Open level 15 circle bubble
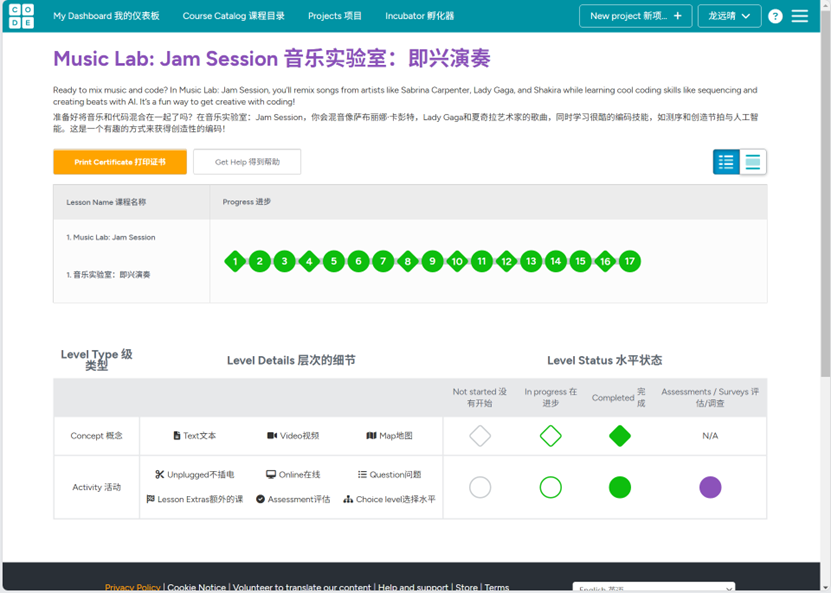Viewport: 831px width, 593px height. (580, 261)
